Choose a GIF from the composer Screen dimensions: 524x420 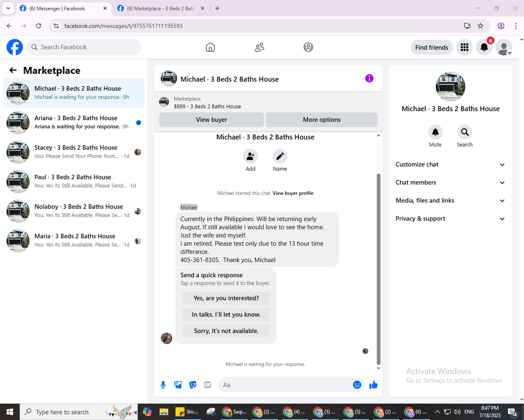(x=207, y=385)
